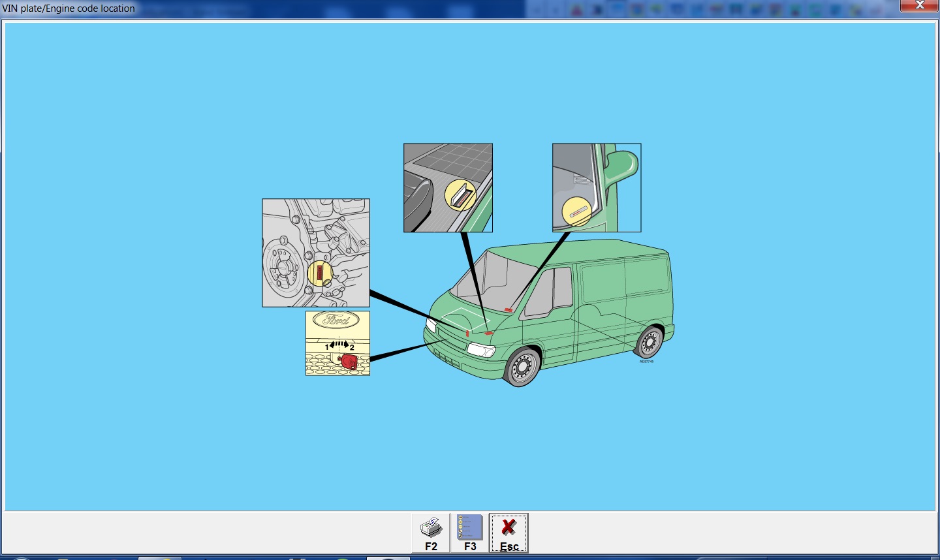Click the red key in grille inset
Screen dimensions: 940x560
coord(349,362)
